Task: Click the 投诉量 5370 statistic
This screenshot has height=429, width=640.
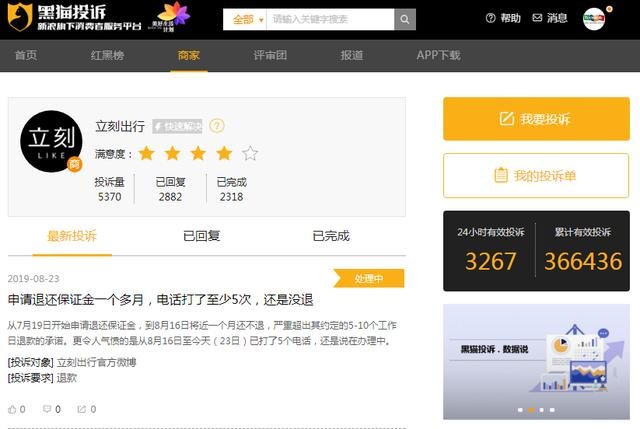Action: pyautogui.click(x=109, y=189)
